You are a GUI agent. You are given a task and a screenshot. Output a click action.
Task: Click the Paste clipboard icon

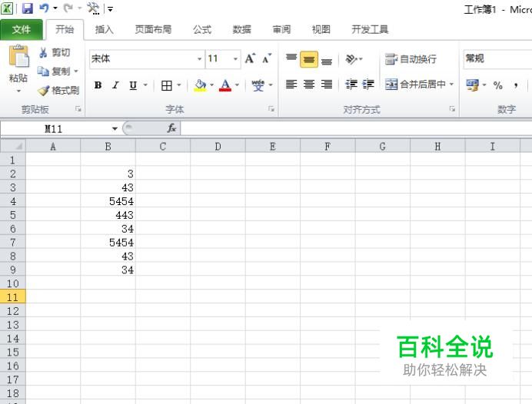click(18, 56)
